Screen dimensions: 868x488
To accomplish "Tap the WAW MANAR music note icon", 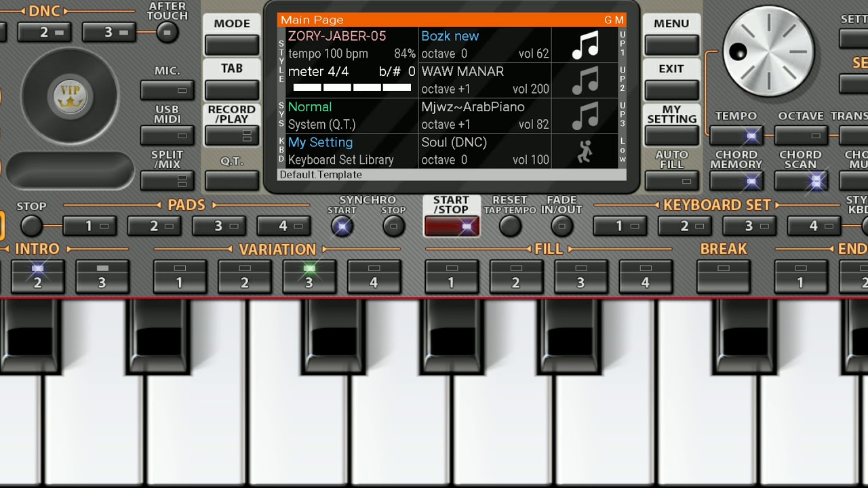I will click(x=585, y=81).
